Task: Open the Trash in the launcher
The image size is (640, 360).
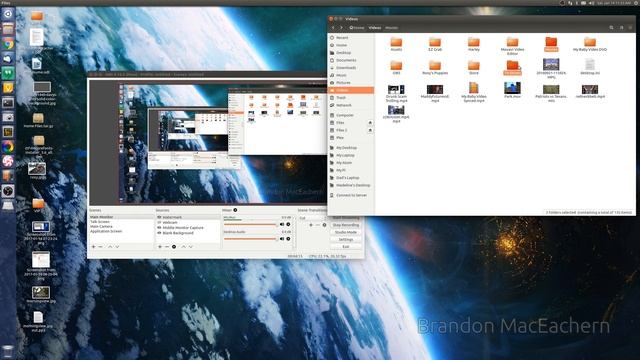Action: coord(8,351)
